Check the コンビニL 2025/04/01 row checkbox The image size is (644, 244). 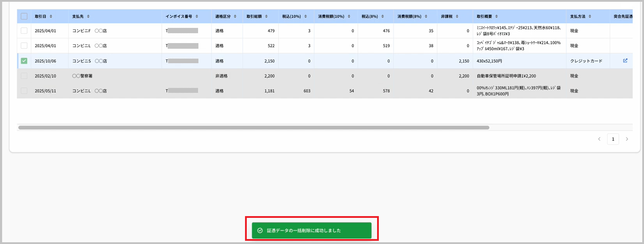pyautogui.click(x=24, y=46)
